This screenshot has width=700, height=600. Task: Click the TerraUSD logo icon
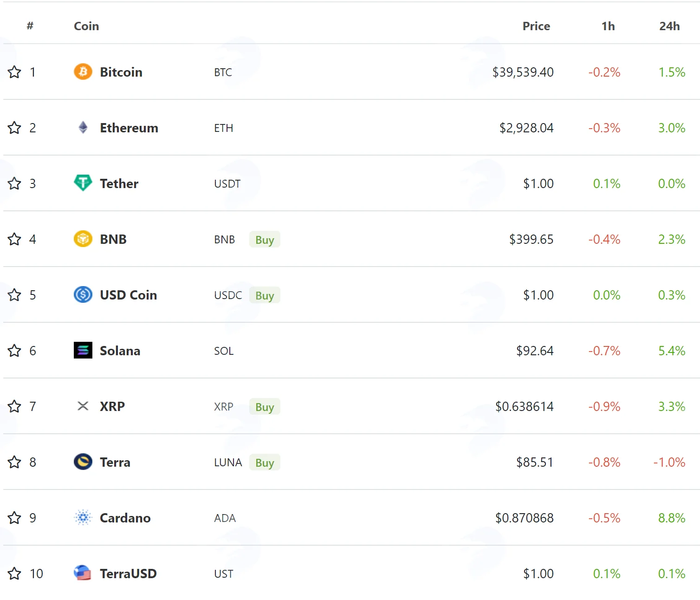[83, 573]
